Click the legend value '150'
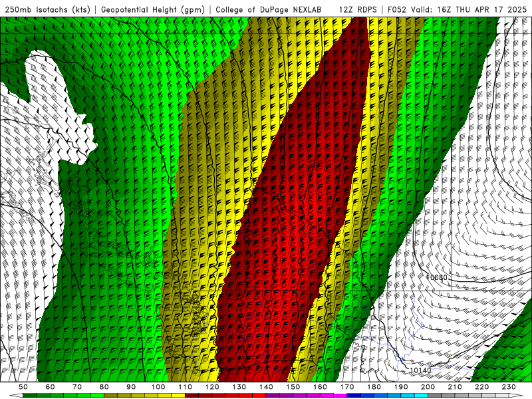Viewport: 532px width, 399px height. tap(293, 387)
